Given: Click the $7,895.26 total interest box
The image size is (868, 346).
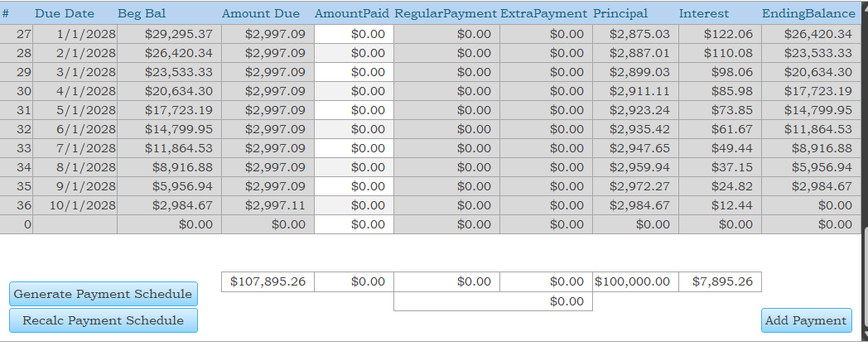Looking at the screenshot, I should (720, 281).
